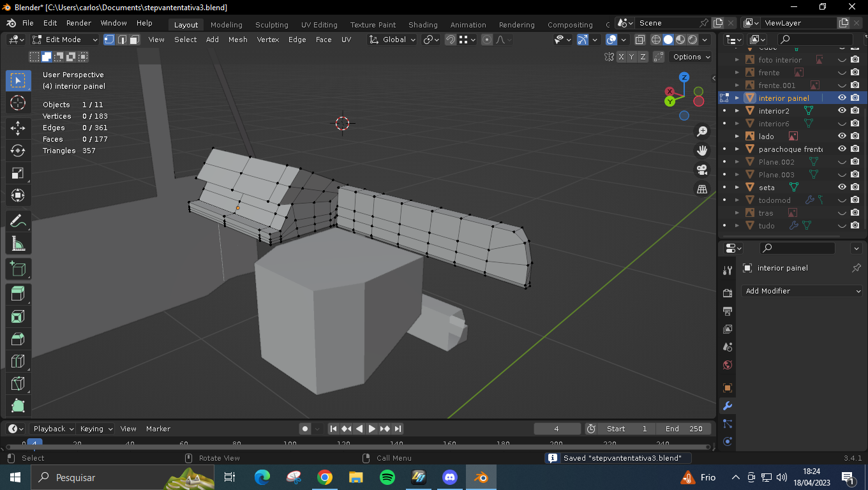The image size is (868, 490).
Task: Hide the interior painel object
Action: [x=842, y=98]
